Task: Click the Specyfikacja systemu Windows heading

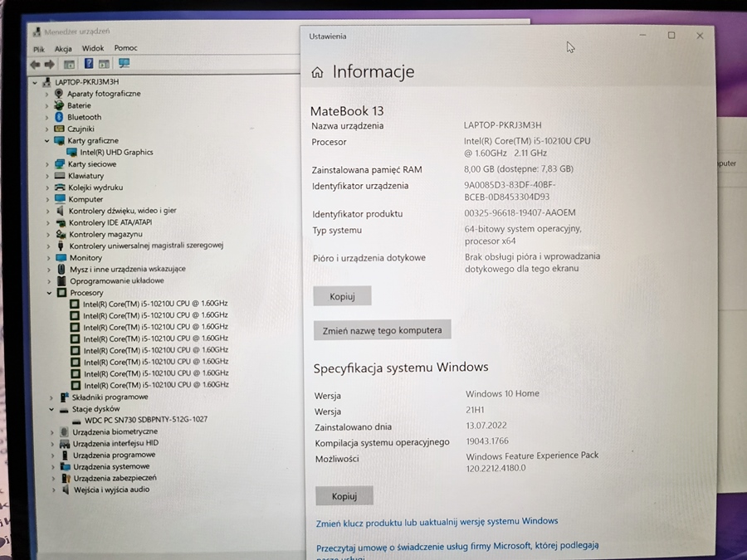Action: pyautogui.click(x=401, y=368)
